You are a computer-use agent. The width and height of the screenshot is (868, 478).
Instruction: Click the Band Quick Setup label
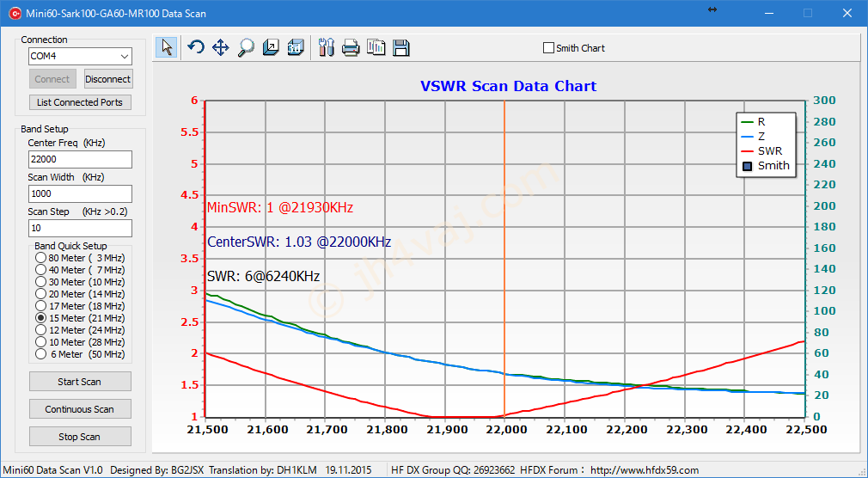coord(70,246)
